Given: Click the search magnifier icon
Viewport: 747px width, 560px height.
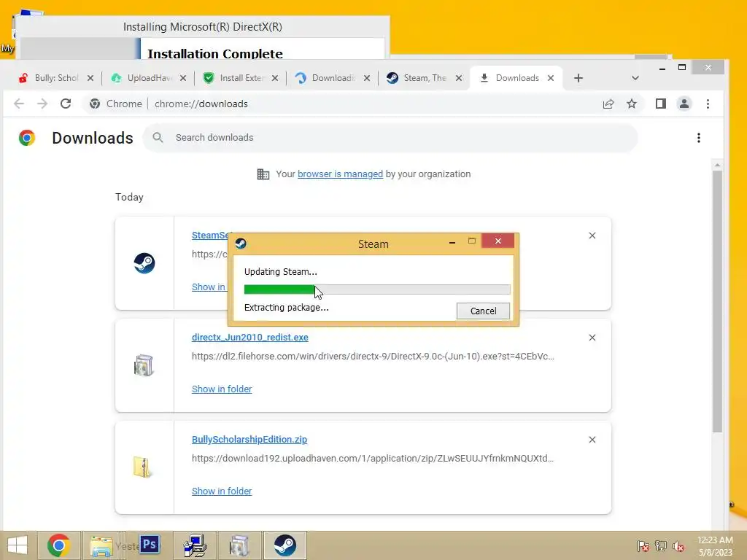Looking at the screenshot, I should 158,138.
